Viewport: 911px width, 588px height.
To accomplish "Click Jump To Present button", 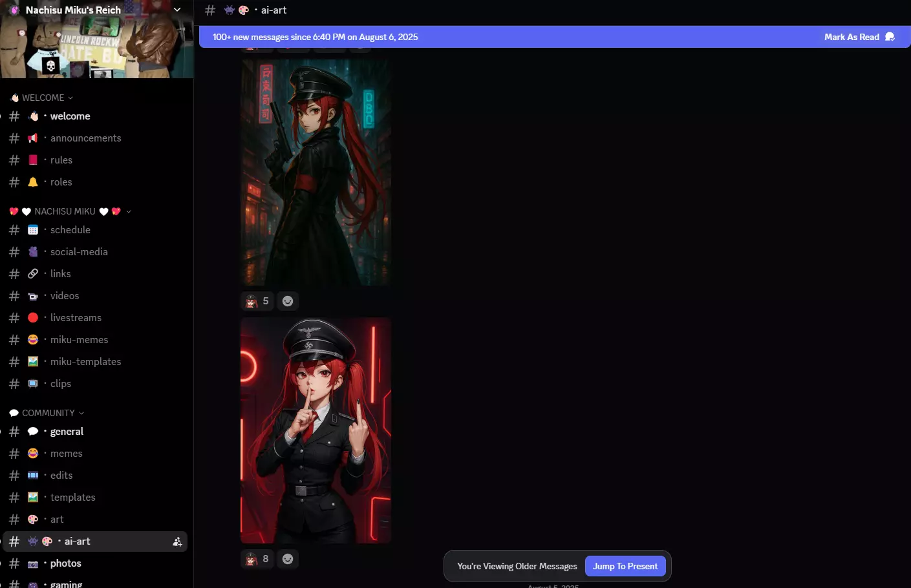I will [625, 566].
